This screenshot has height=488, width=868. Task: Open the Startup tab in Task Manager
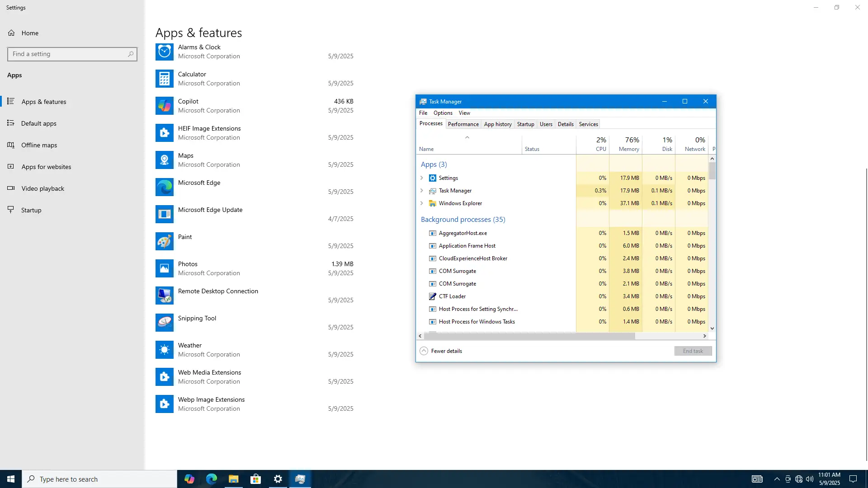[x=525, y=124]
